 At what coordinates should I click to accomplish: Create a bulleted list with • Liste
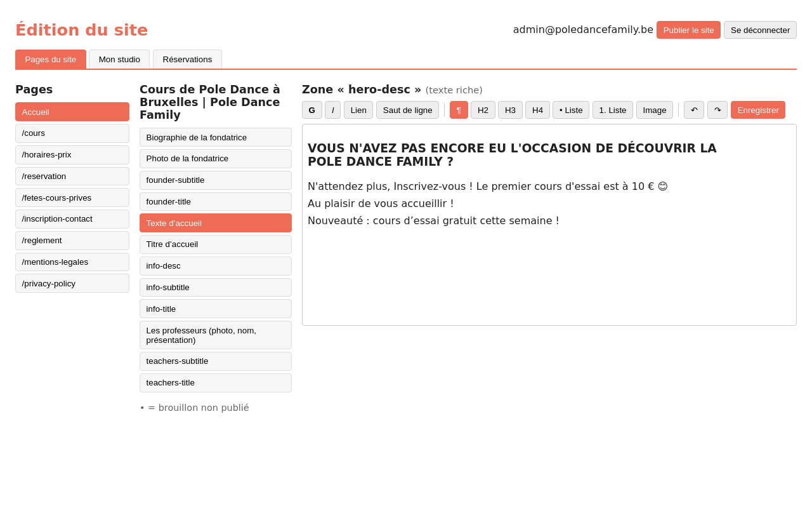[x=571, y=110]
